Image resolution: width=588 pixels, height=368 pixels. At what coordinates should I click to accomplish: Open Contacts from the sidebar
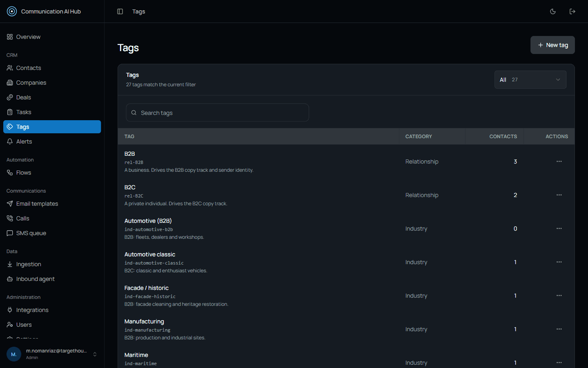pos(52,68)
